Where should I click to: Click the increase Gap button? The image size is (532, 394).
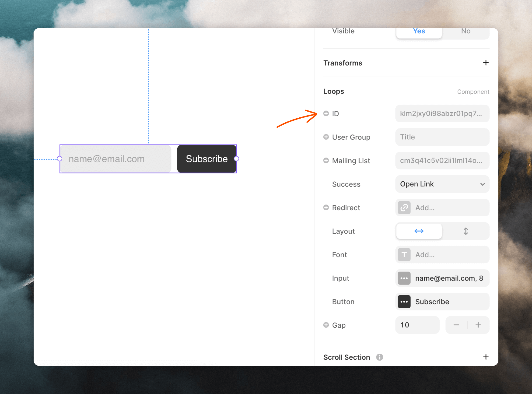click(478, 325)
